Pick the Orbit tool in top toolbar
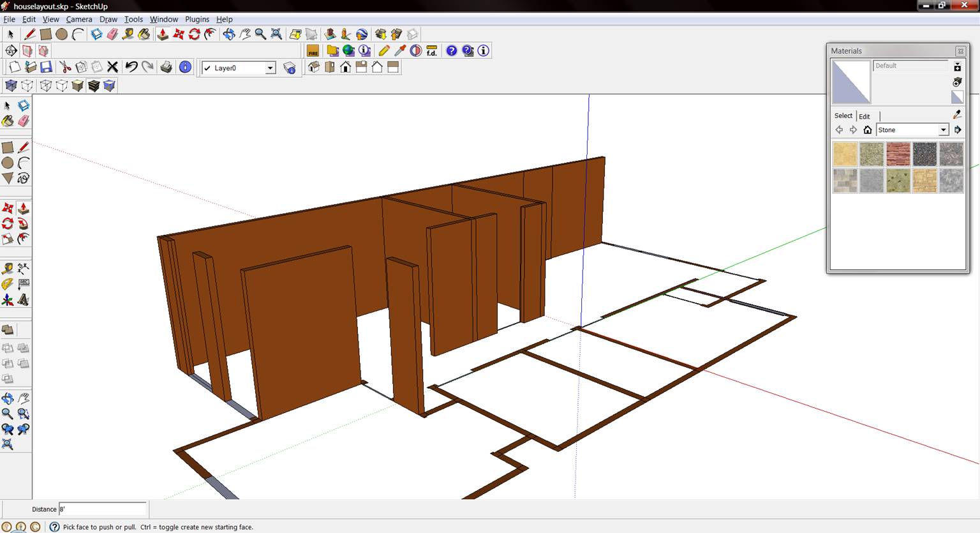The height and width of the screenshot is (533, 980). [228, 34]
